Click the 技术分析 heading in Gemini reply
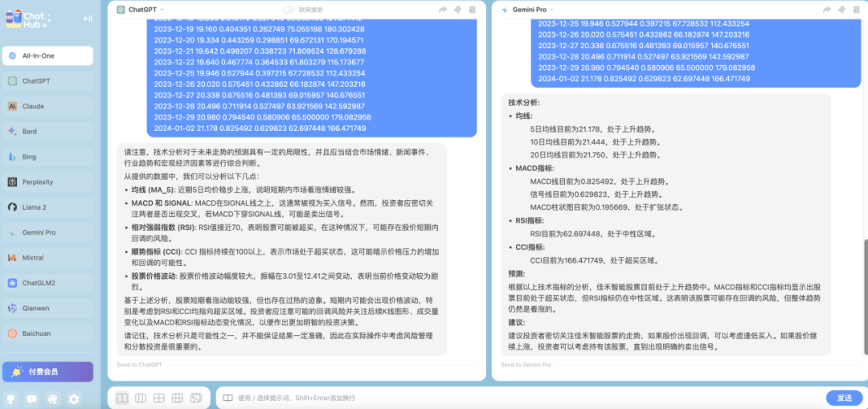868x409 pixels. (x=524, y=103)
